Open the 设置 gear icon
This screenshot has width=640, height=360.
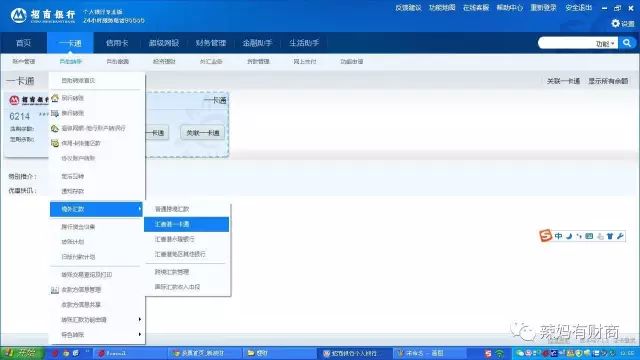click(616, 24)
